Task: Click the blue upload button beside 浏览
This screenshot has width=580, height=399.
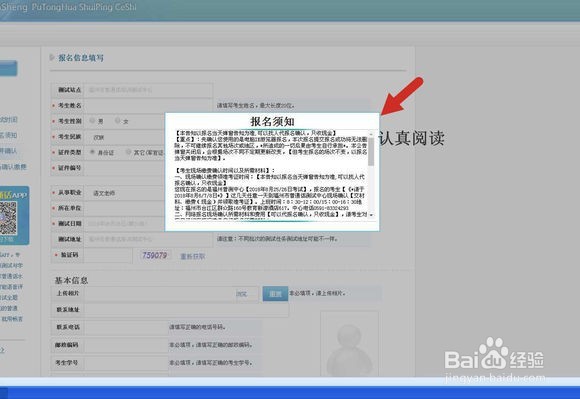Action: click(275, 294)
